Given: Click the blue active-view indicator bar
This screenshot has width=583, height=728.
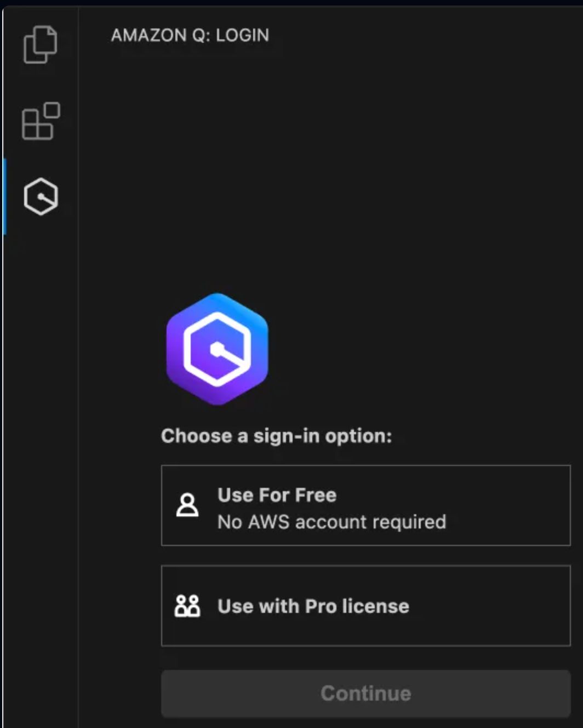Looking at the screenshot, I should 5,195.
